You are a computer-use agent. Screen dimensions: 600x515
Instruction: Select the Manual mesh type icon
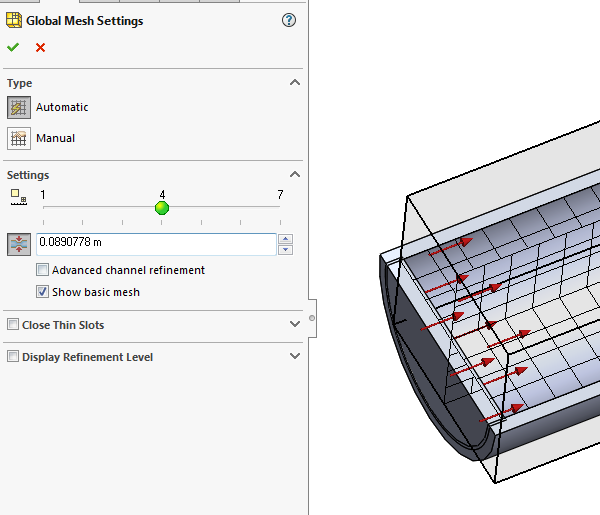tap(19, 139)
